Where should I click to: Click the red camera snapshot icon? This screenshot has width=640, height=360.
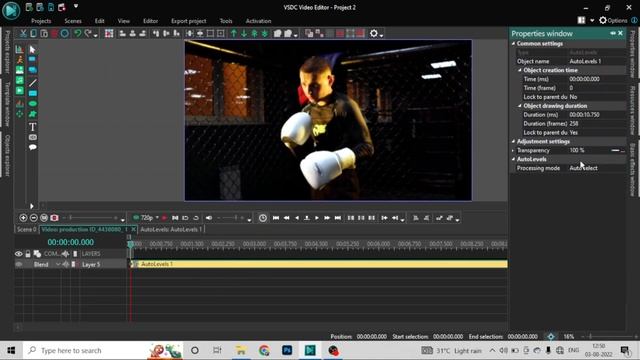pyautogui.click(x=54, y=218)
